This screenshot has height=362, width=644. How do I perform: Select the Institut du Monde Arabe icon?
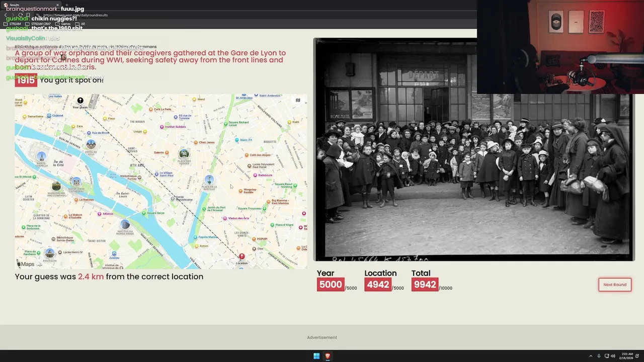(125, 225)
